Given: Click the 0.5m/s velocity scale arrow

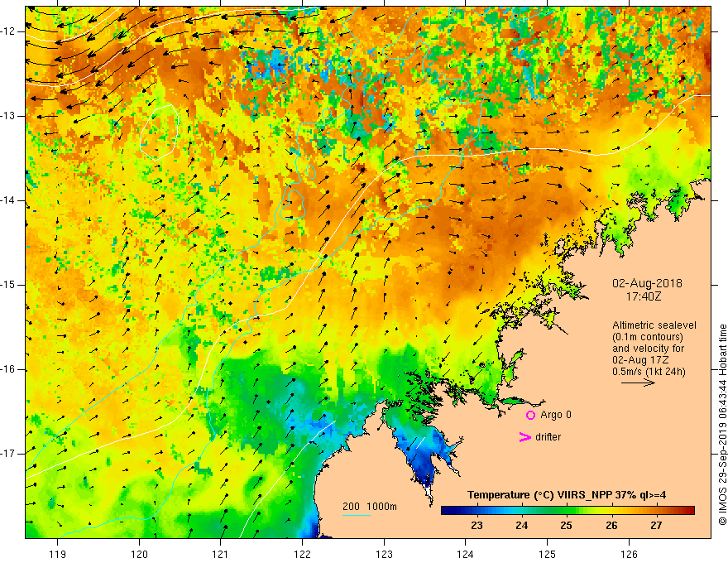Looking at the screenshot, I should pos(638,383).
